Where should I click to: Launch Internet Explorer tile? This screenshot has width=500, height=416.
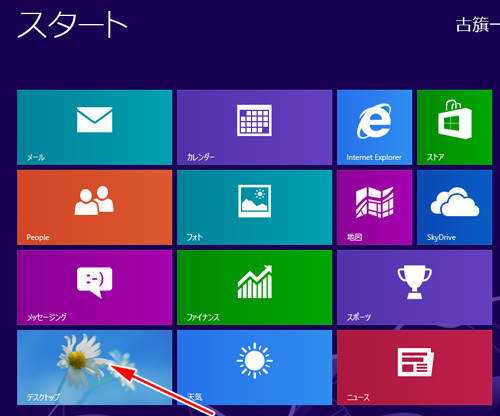(x=374, y=127)
